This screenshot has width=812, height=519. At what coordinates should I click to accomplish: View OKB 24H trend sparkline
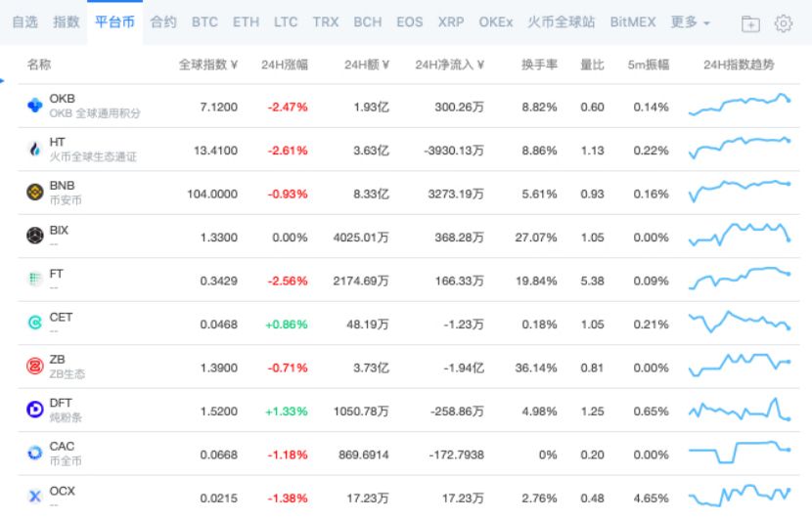coord(740,105)
